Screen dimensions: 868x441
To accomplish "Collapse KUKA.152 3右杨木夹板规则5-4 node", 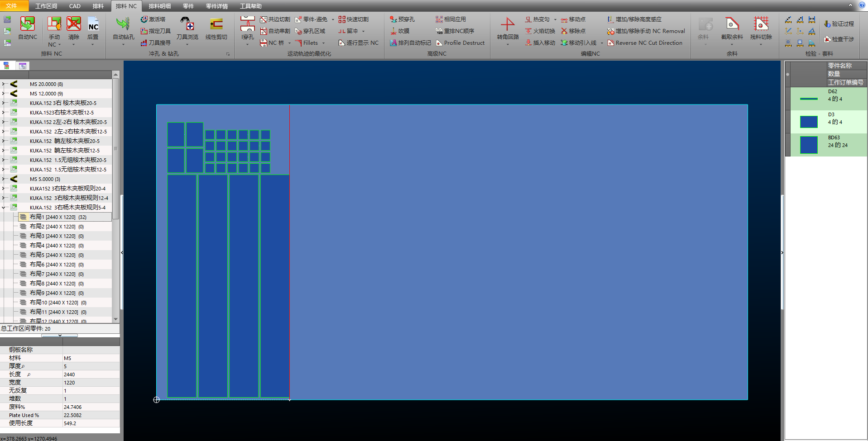I will 4,208.
